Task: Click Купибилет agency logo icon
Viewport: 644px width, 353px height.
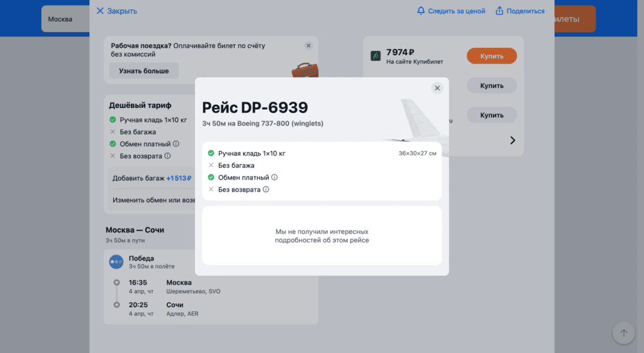Action: (375, 56)
